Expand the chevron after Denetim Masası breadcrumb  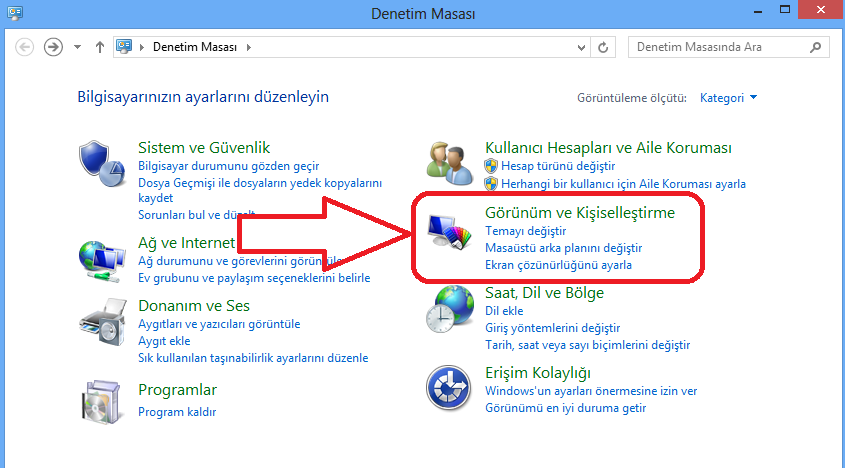248,47
